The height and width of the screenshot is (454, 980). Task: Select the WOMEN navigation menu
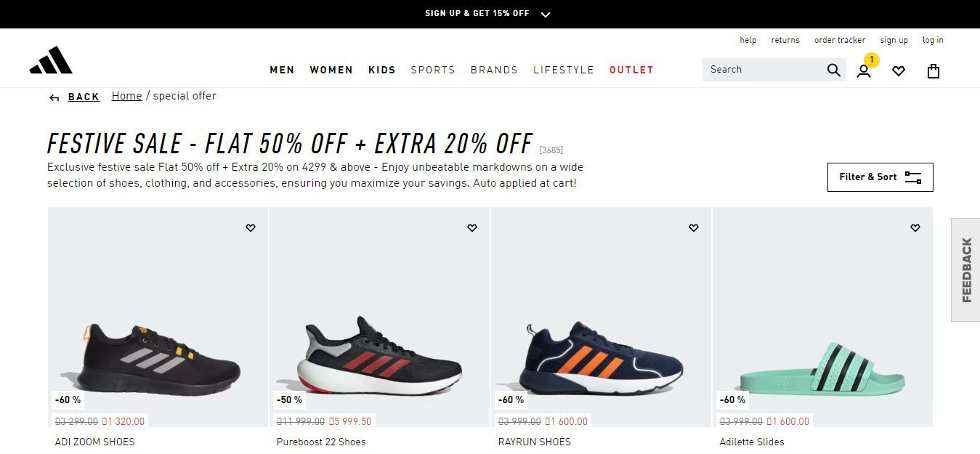[331, 70]
